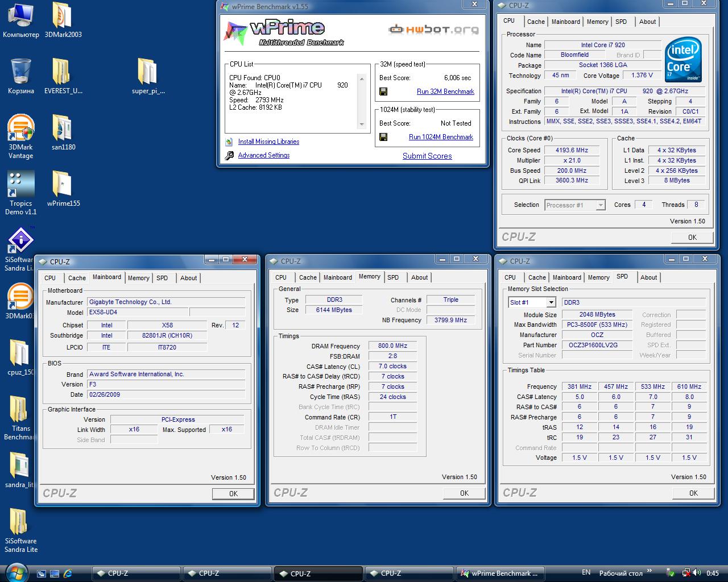Launch the 3DMark Vantage shortcut
728x582 pixels.
click(x=20, y=136)
